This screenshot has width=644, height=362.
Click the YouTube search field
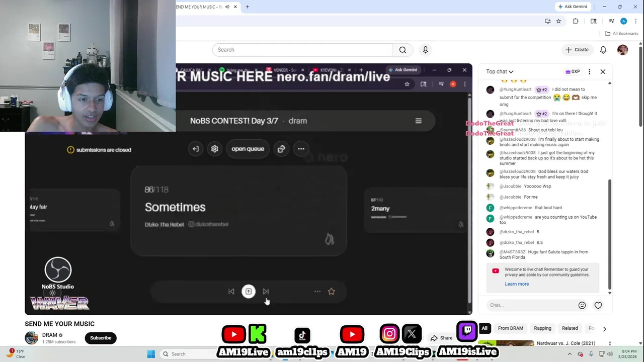[x=302, y=50]
